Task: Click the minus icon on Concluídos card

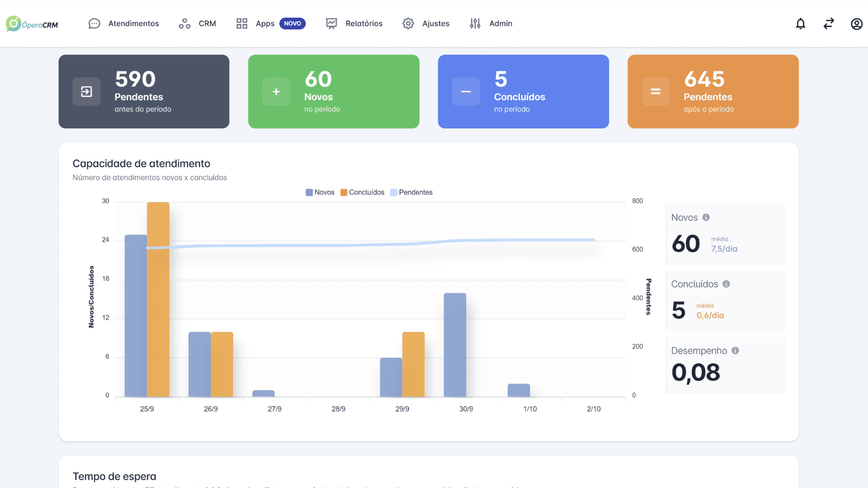Action: (x=466, y=92)
